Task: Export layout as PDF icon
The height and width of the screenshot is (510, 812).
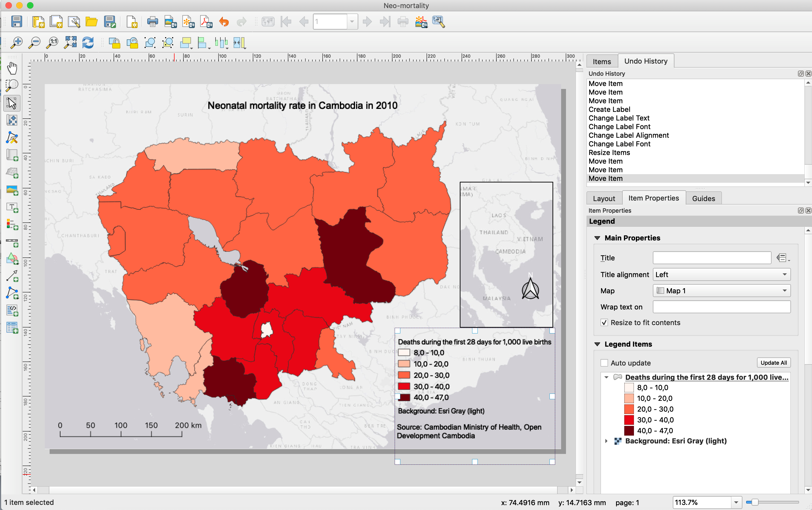Action: pos(206,22)
